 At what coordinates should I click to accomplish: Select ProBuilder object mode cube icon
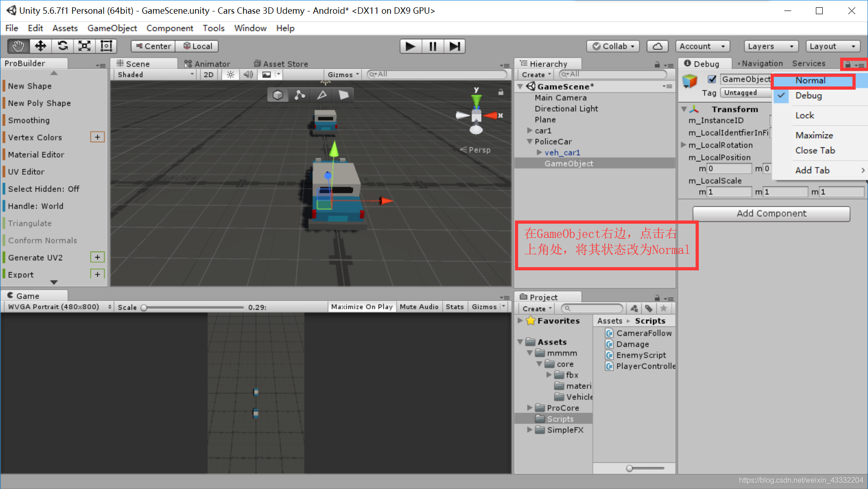(x=278, y=95)
